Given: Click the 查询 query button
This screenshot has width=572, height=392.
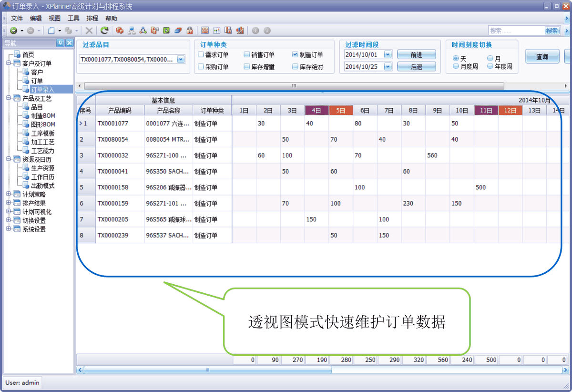Looking at the screenshot, I should point(542,56).
